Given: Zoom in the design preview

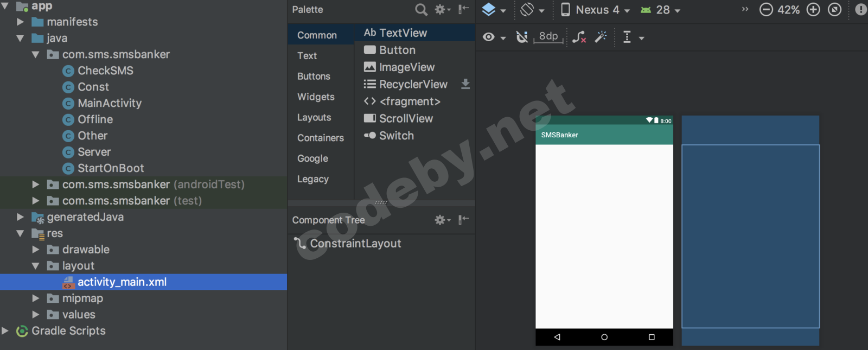Looking at the screenshot, I should (x=813, y=10).
